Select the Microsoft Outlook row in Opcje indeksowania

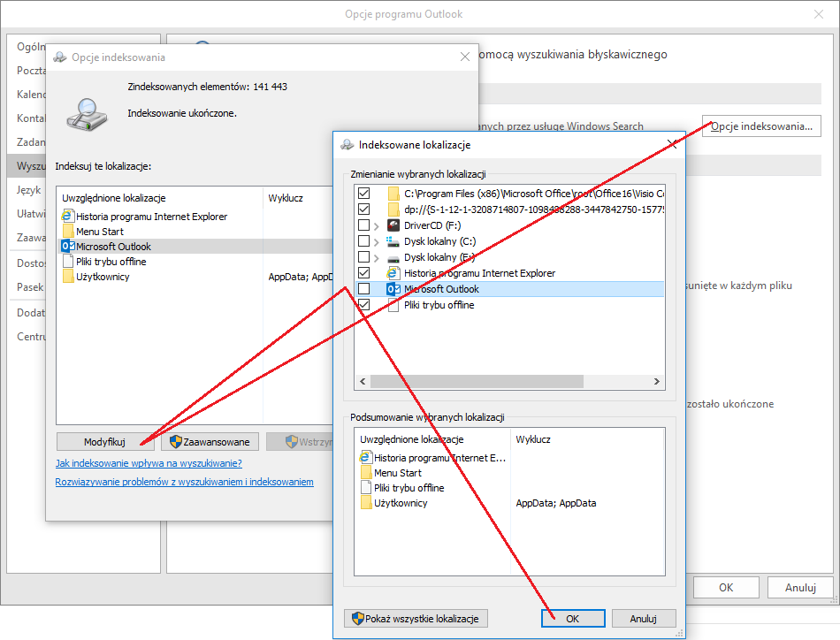(195, 247)
